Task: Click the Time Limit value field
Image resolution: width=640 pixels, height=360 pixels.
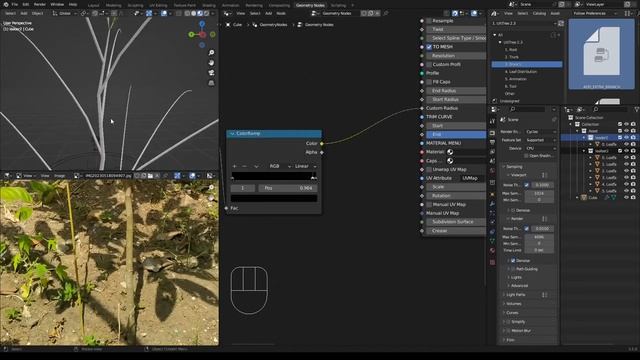Action: click(539, 250)
